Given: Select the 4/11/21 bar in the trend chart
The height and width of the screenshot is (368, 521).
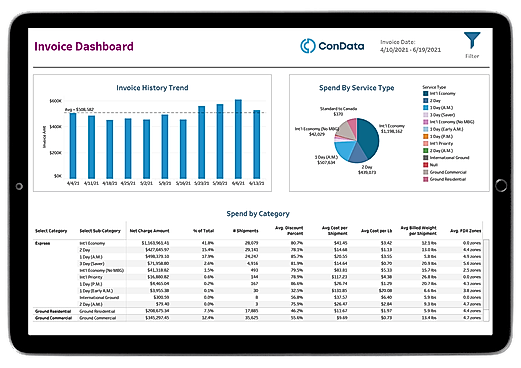Looking at the screenshot, I should [91, 147].
